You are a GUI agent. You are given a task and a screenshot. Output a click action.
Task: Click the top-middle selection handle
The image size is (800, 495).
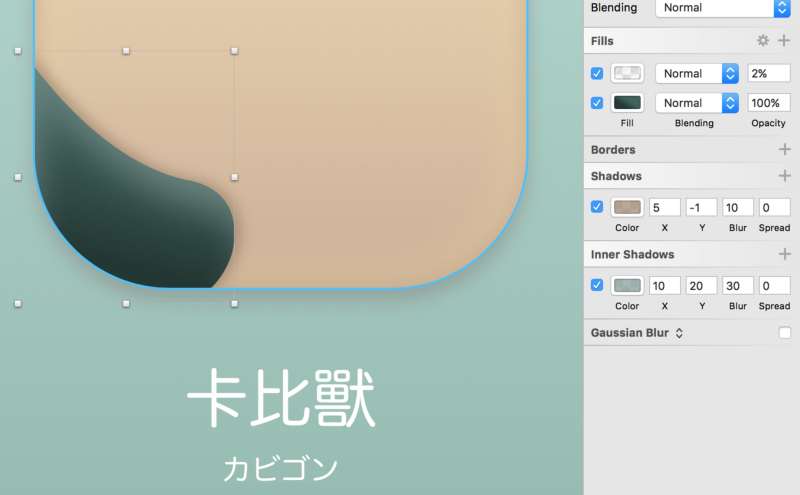point(126,51)
